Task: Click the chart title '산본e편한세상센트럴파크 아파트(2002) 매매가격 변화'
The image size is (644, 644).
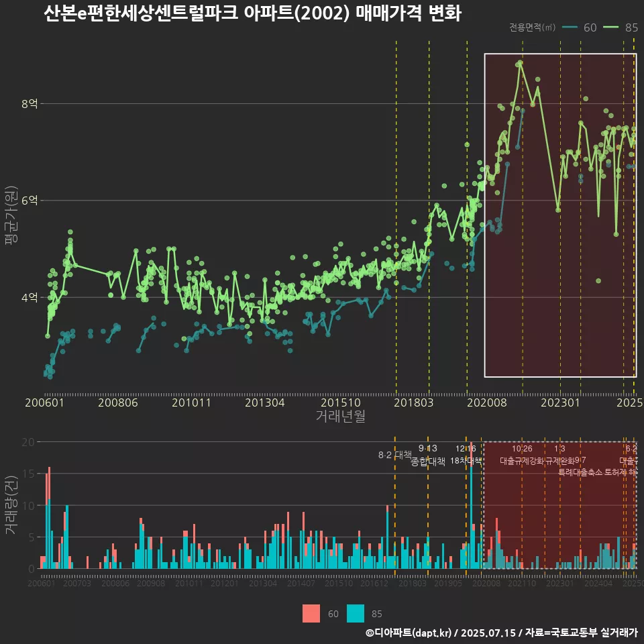Action: pyautogui.click(x=253, y=13)
